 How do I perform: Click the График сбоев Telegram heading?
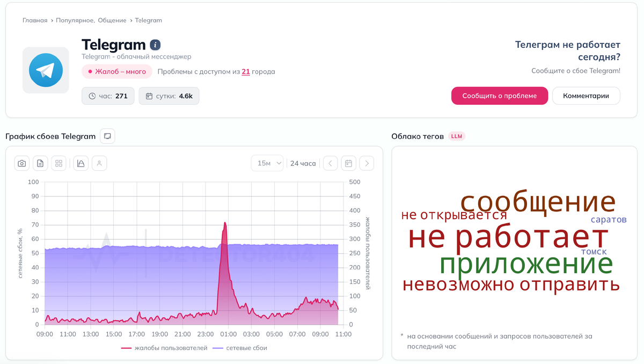pos(50,136)
